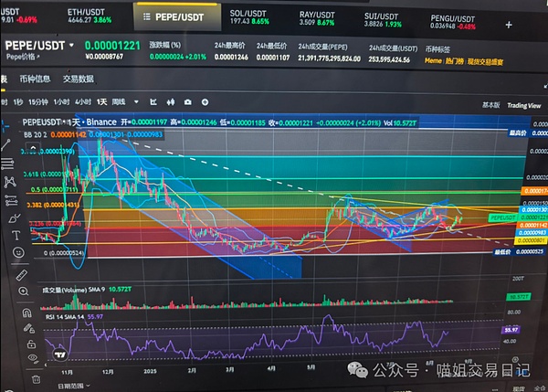Viewport: 548px width, 392px height.
Task: Select the pattern drawing tool icon
Action: pos(12,182)
